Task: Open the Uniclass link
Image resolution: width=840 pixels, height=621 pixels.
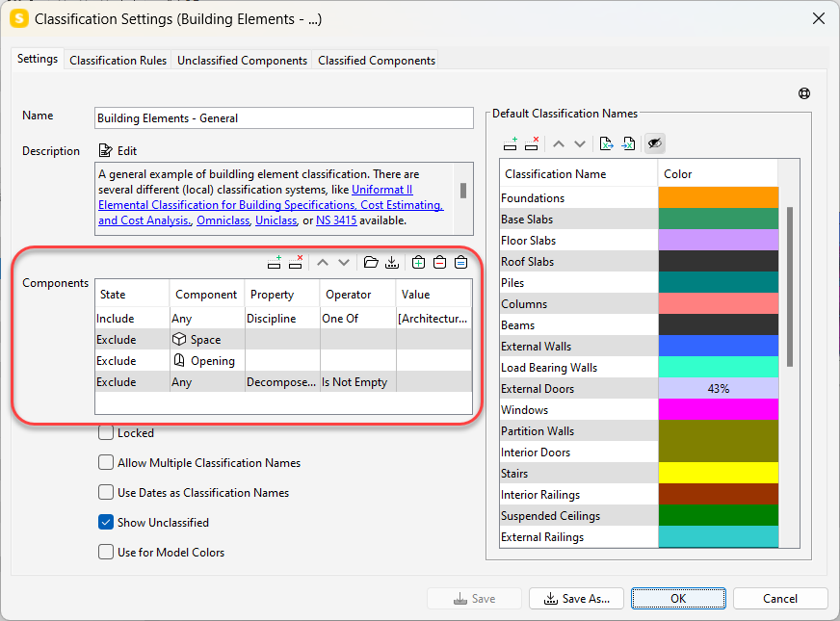Action: pyautogui.click(x=276, y=220)
